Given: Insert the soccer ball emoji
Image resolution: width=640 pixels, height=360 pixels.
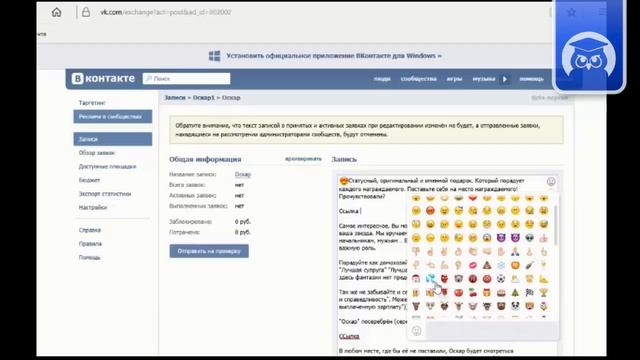Looking at the screenshot, I should [x=501, y=279].
